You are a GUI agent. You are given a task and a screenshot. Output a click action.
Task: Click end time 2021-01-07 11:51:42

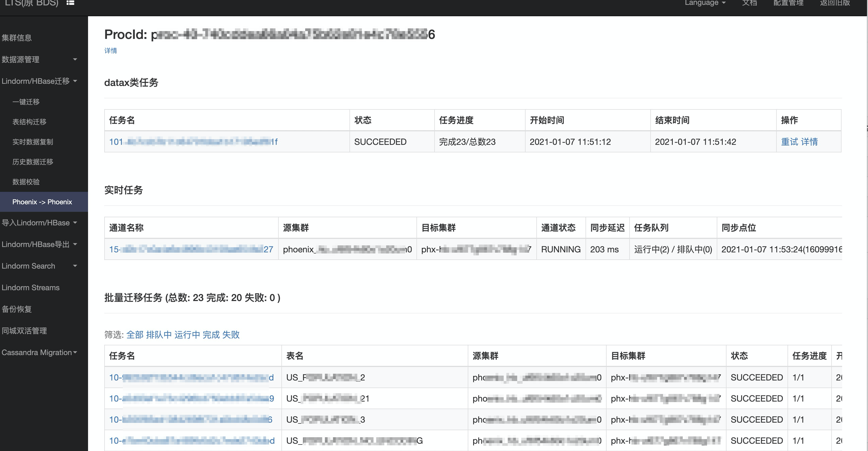(695, 142)
